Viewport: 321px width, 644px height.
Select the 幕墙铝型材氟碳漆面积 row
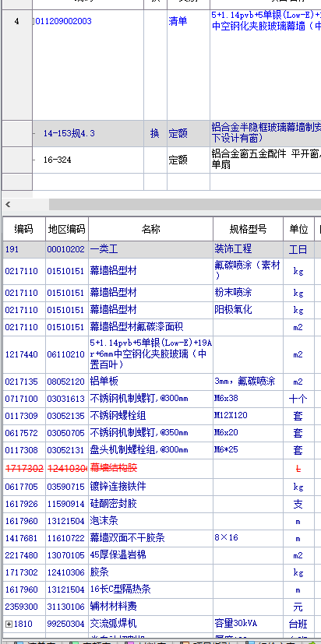tap(160, 327)
